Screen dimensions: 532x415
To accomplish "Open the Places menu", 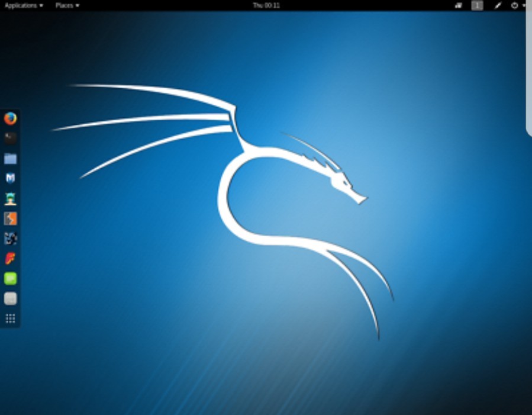I will [67, 5].
